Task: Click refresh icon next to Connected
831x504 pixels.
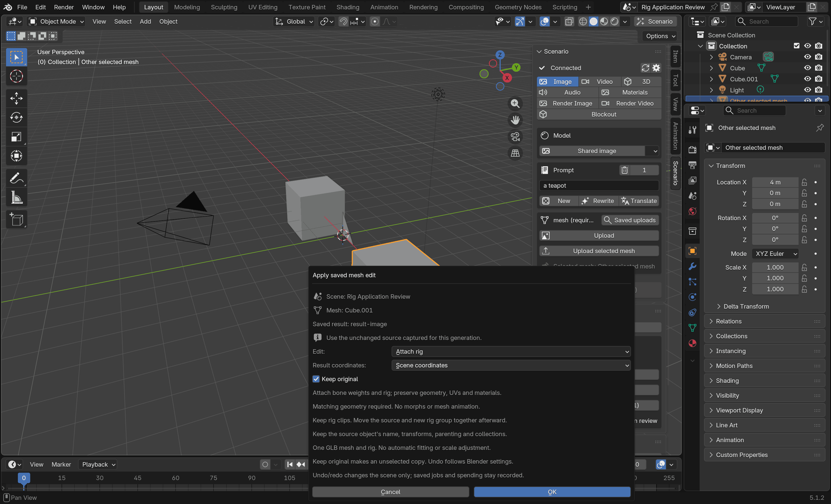Action: pyautogui.click(x=645, y=68)
